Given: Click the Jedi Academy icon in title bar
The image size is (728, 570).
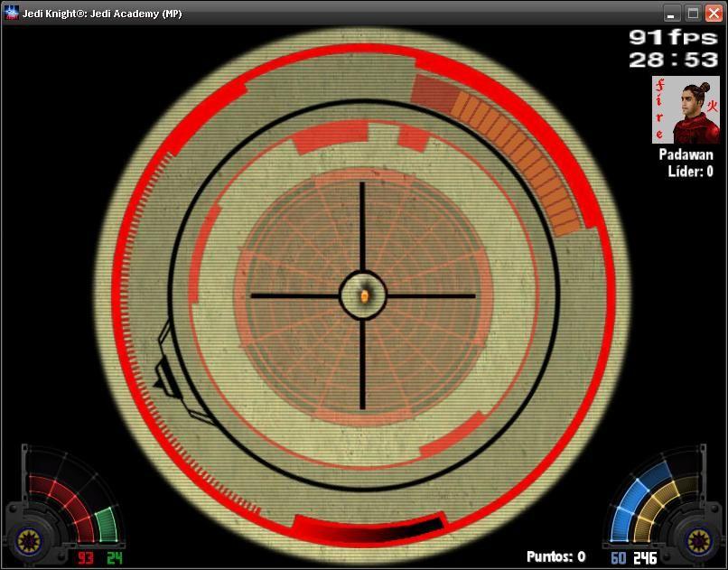Looking at the screenshot, I should pyautogui.click(x=12, y=14).
